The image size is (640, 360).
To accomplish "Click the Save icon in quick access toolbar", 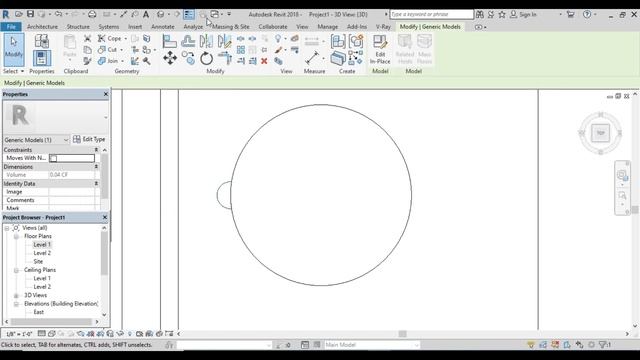I will click(x=30, y=14).
